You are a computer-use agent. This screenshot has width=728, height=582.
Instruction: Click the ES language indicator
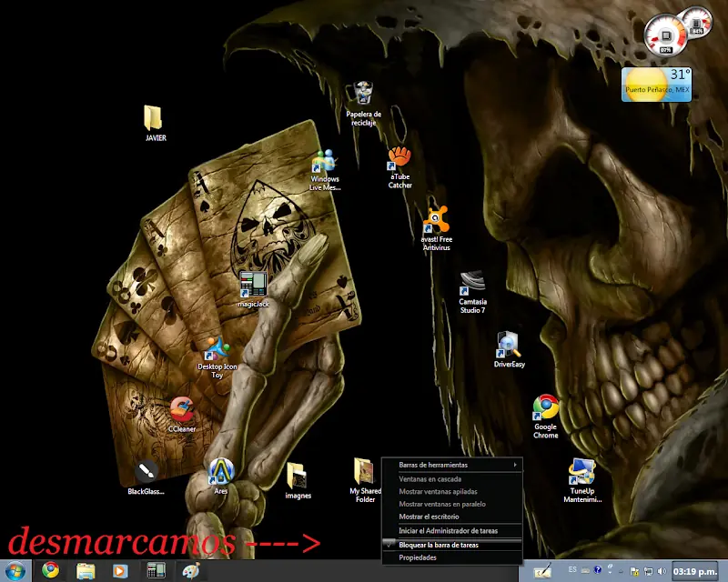[572, 569]
